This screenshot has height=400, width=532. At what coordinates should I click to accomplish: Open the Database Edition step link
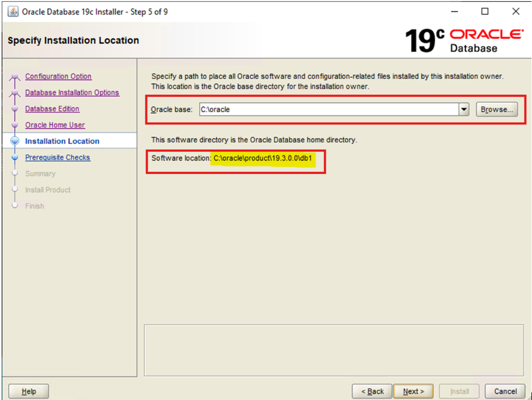[52, 109]
